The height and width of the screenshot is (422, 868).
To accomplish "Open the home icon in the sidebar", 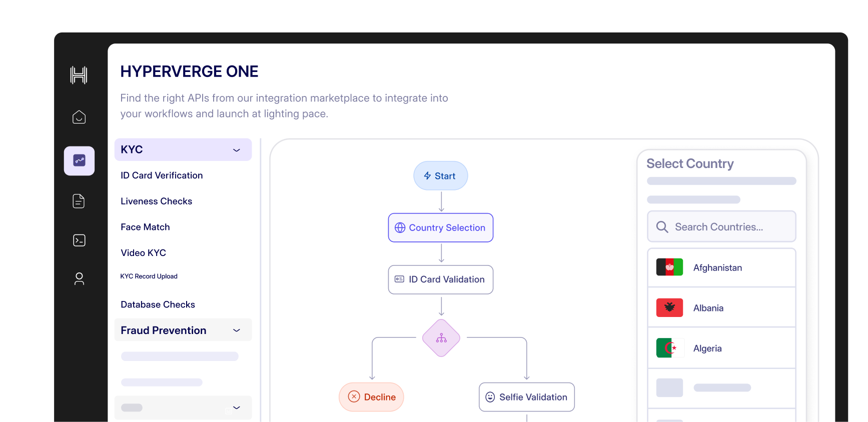I will [79, 117].
